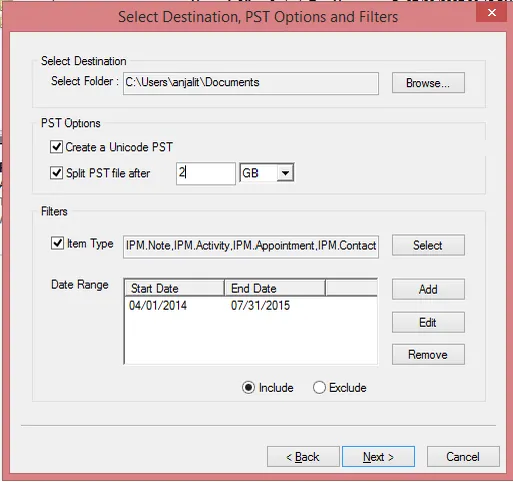The image size is (513, 482).
Task: Remove the date range entry
Action: [428, 354]
